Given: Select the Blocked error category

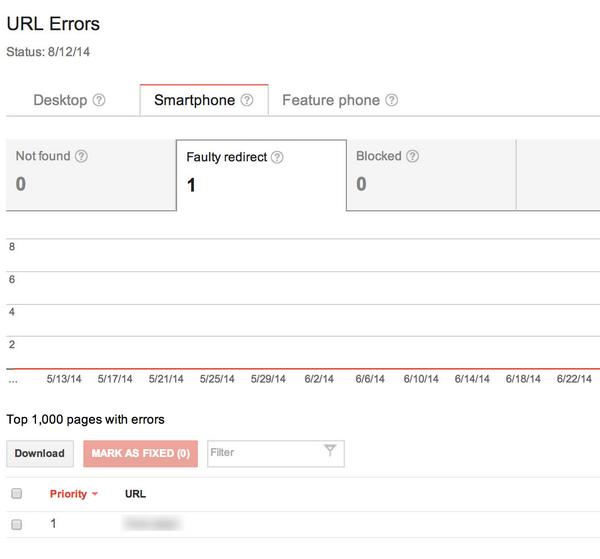Looking at the screenshot, I should 430,174.
